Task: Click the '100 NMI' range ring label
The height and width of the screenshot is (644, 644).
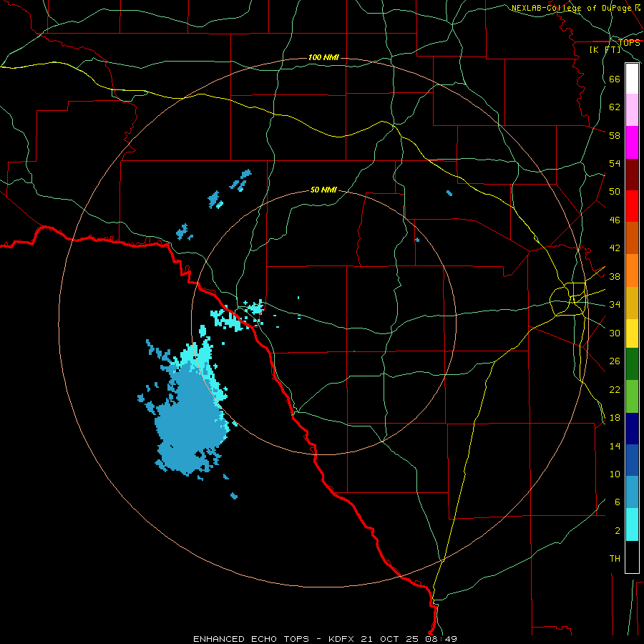Action: [323, 57]
